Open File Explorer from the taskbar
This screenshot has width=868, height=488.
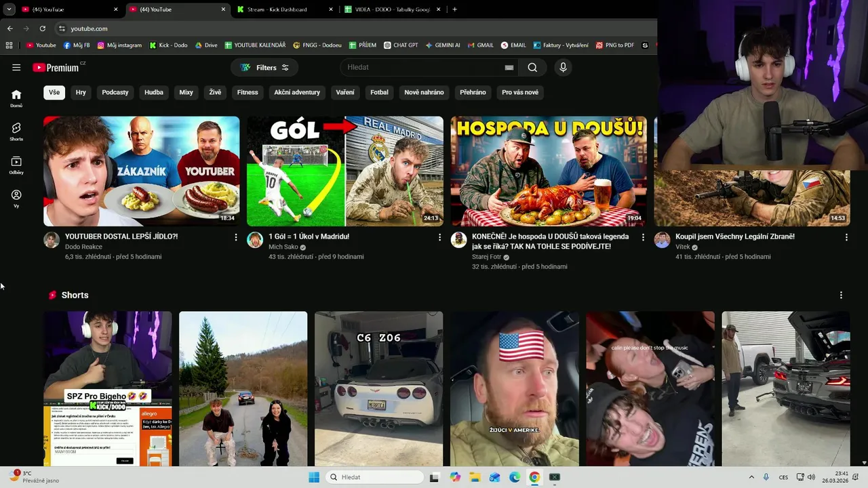point(475,477)
